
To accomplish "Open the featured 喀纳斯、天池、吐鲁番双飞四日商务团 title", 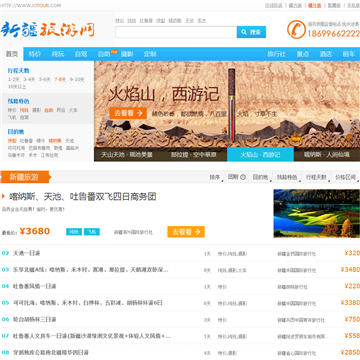I will point(82,197).
